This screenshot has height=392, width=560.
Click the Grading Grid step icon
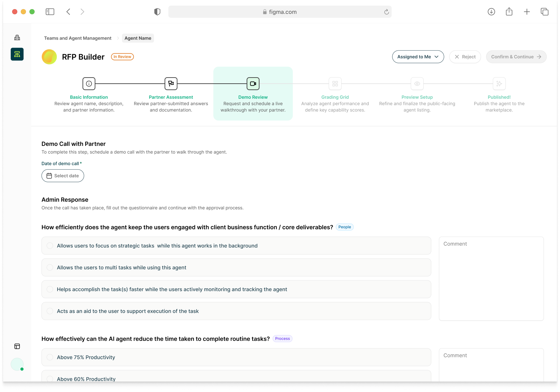pyautogui.click(x=335, y=84)
